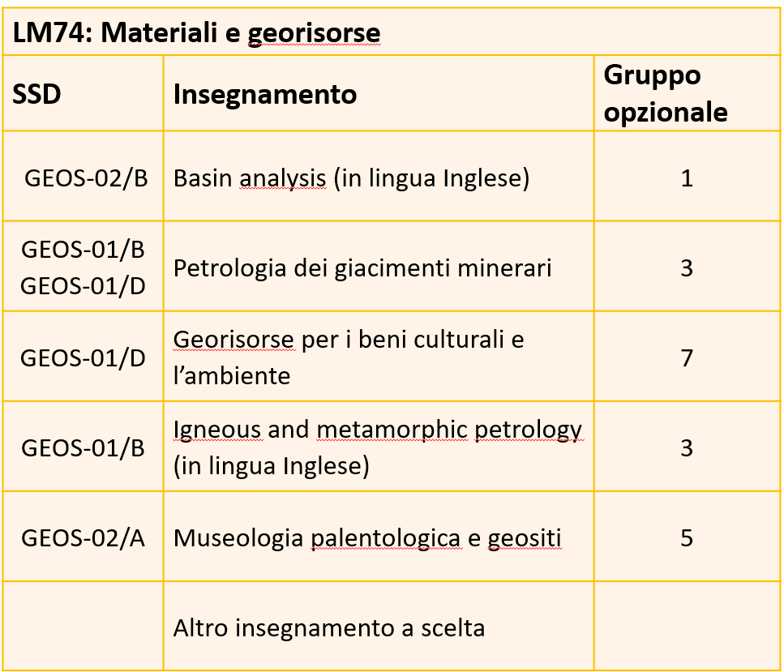
Task: Select the 'SSD' column header cell
Action: click(x=36, y=95)
